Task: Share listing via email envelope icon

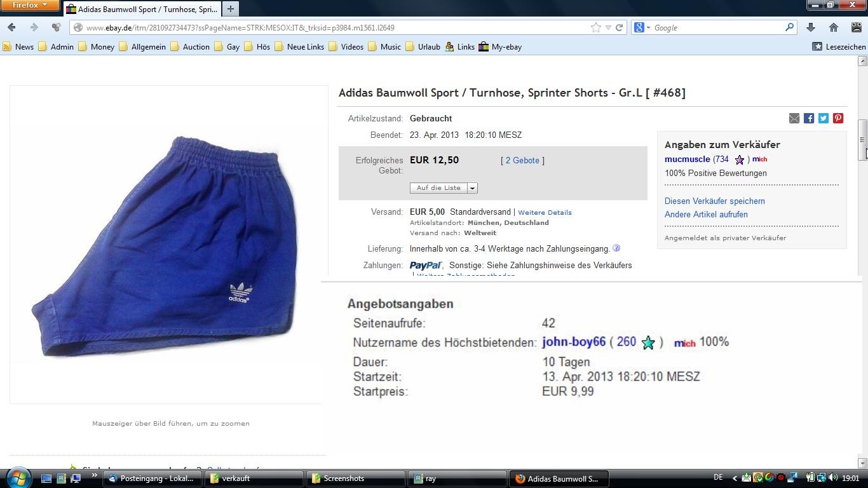Action: [x=794, y=118]
